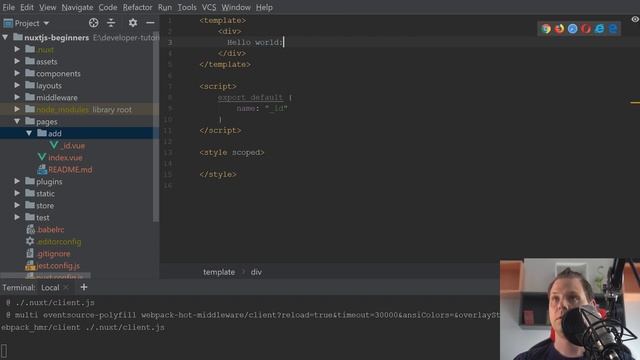Image resolution: width=640 pixels, height=360 pixels.
Task: Click the collapse all icon in Project panel
Action: (111, 23)
